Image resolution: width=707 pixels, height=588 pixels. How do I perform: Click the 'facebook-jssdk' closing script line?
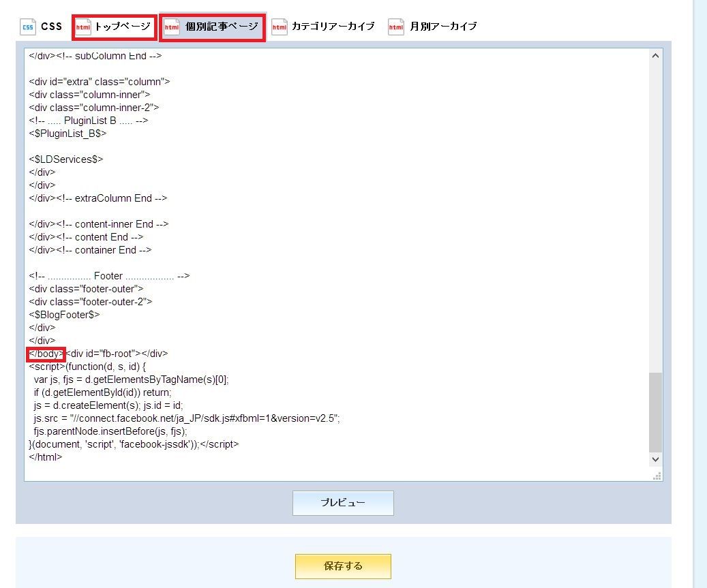pos(134,444)
